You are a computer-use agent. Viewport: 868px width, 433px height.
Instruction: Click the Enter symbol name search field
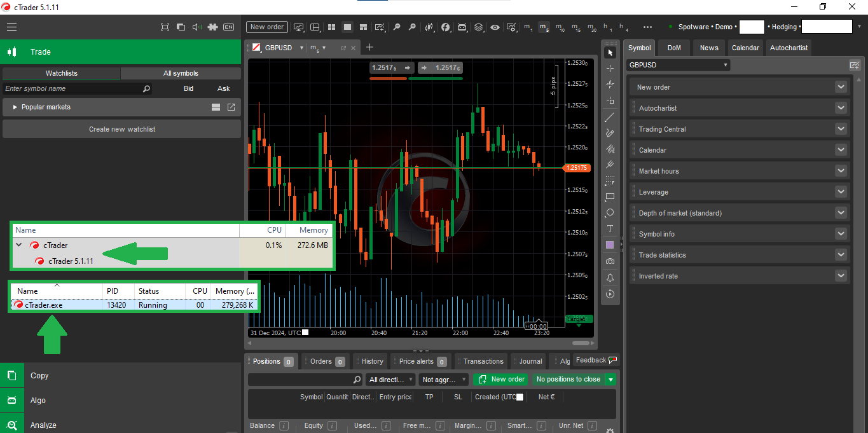[x=78, y=88]
